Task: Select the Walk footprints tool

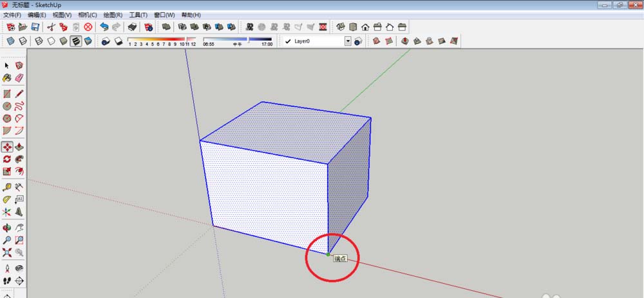Action: (x=7, y=281)
